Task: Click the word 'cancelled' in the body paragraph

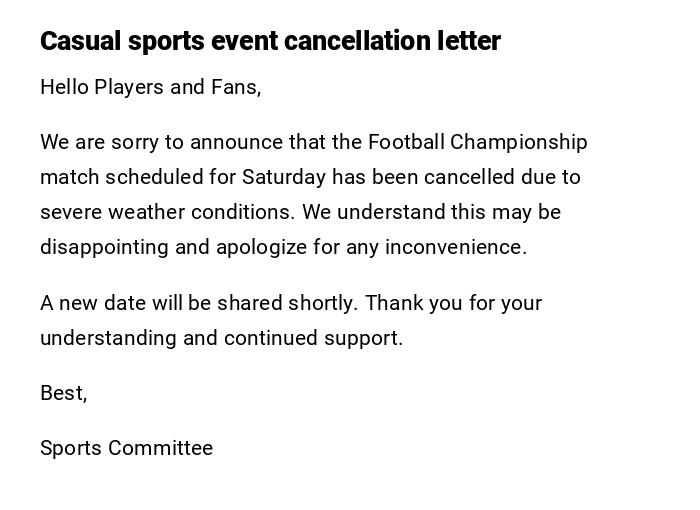Action: click(x=469, y=177)
